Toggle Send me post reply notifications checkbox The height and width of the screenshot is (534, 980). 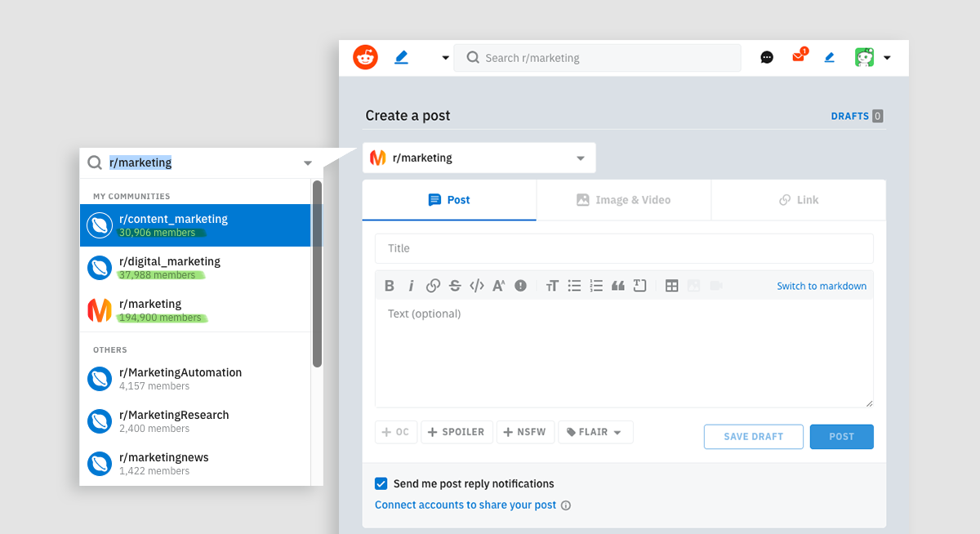[381, 483]
